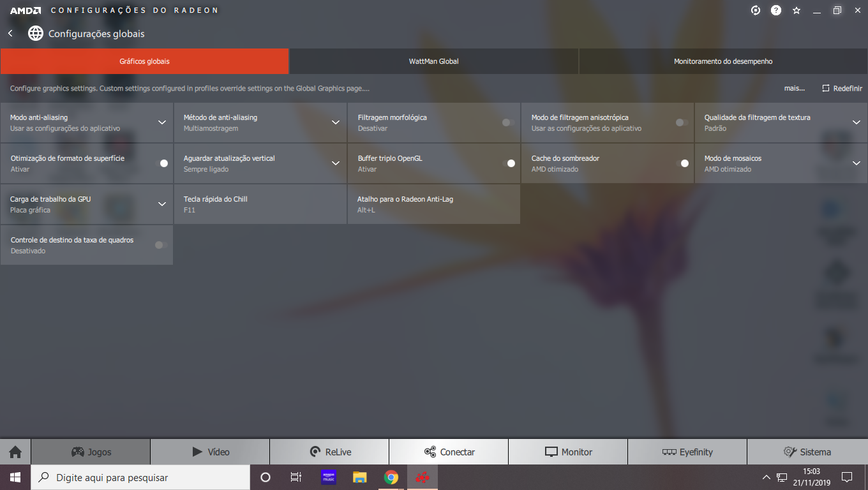
Task: Open Qualidade da filtragem de textura dropdown
Action: coord(857,122)
